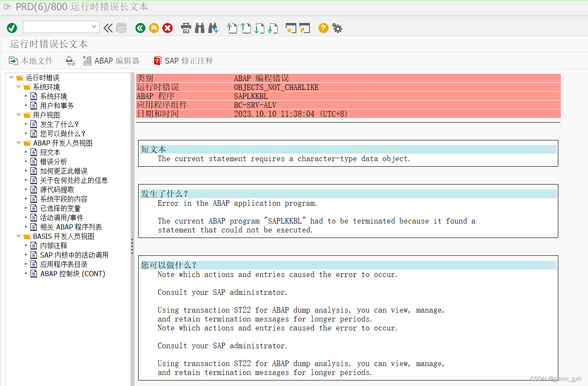The width and height of the screenshot is (588, 386).
Task: Select 源代码提取 tree item
Action: [57, 190]
